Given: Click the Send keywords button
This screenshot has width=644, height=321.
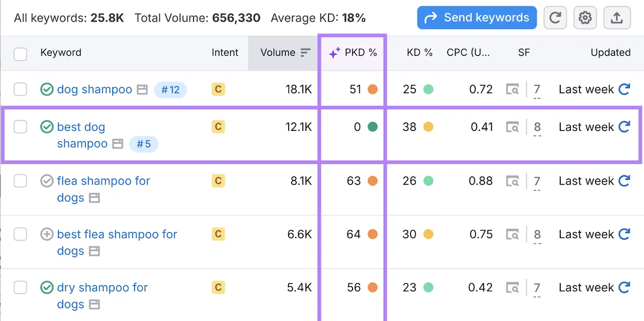Looking at the screenshot, I should [x=477, y=18].
